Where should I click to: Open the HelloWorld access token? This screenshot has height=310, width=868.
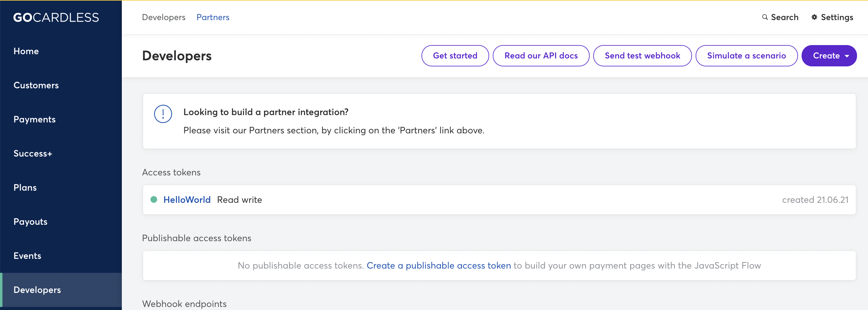[187, 200]
